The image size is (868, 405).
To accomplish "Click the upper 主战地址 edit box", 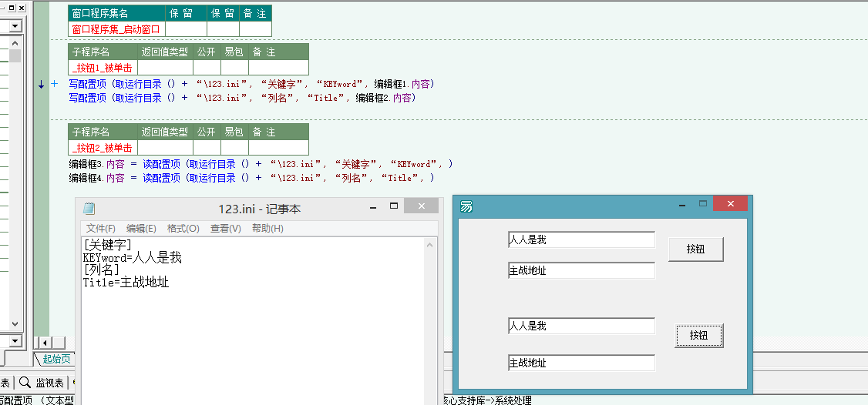I will [581, 270].
